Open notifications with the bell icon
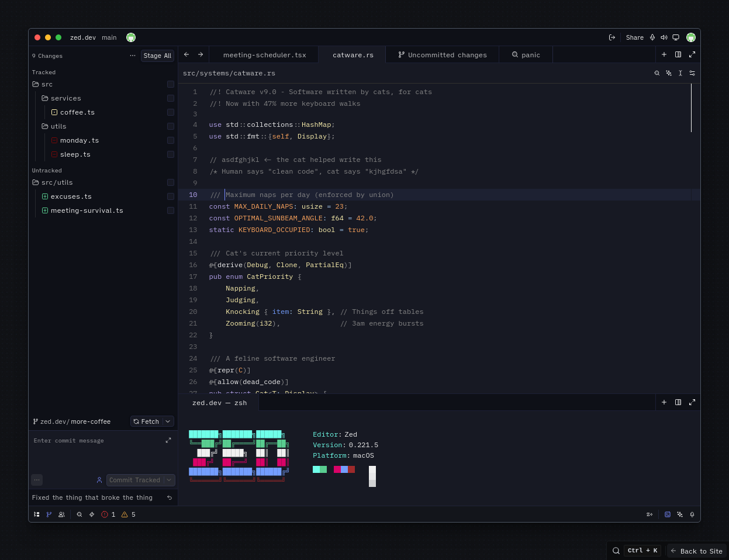 [x=692, y=514]
